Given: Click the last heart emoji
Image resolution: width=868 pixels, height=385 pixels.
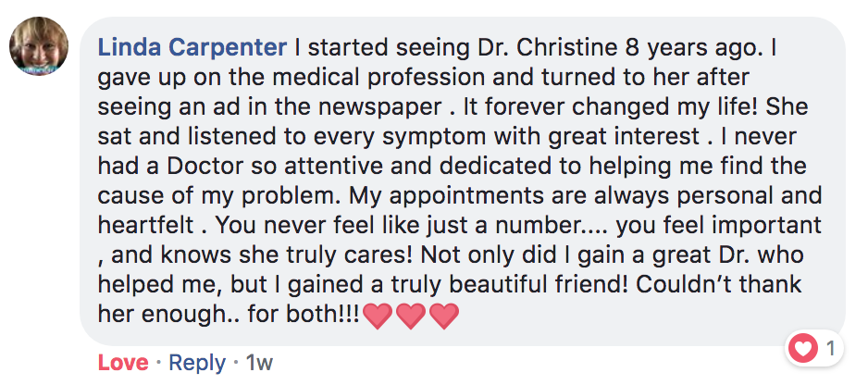Looking at the screenshot, I should coord(443,316).
